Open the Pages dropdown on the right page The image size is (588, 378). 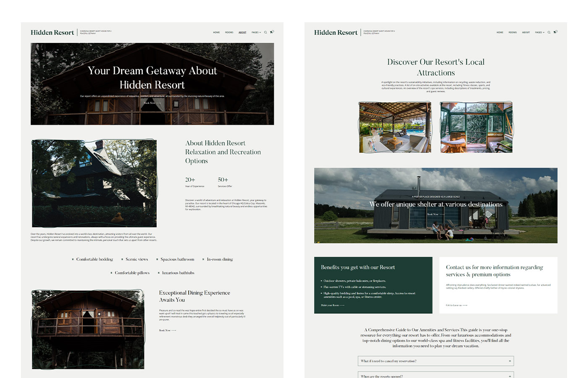coord(540,32)
